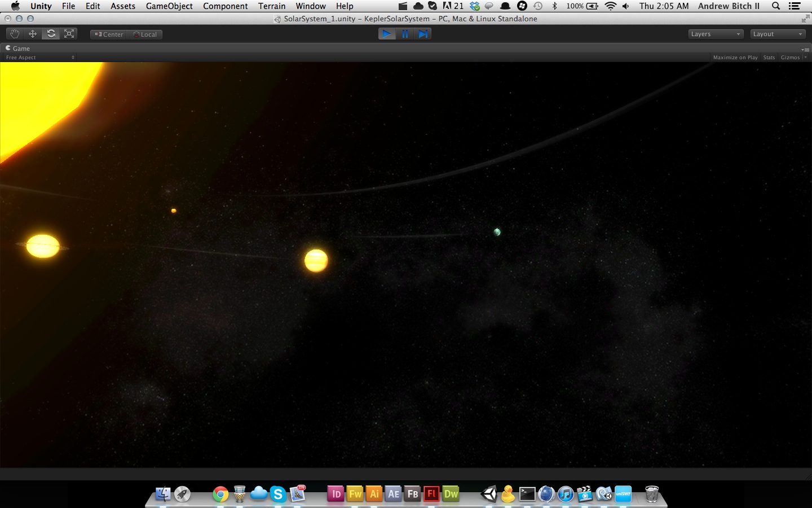This screenshot has height=508, width=812.
Task: Toggle handle rotation Local button
Action: coord(145,34)
